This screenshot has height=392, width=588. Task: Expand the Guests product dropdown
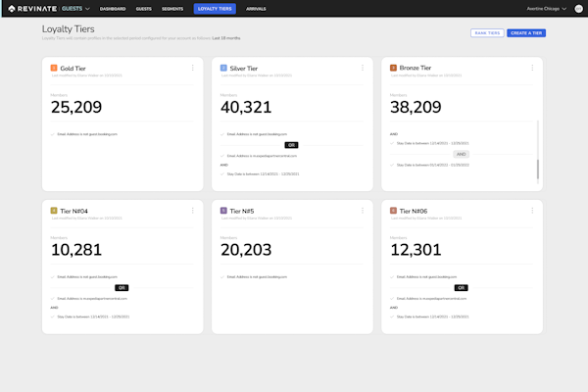click(75, 8)
